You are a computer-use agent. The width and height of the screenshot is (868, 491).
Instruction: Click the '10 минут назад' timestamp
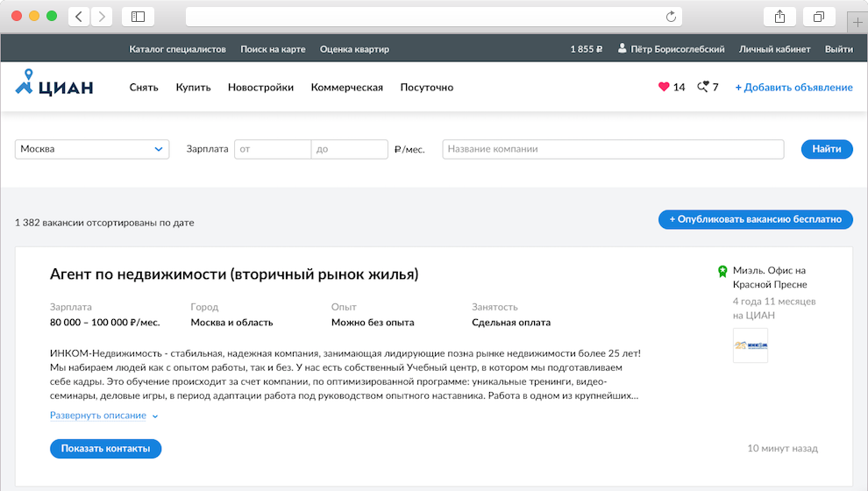click(x=782, y=448)
